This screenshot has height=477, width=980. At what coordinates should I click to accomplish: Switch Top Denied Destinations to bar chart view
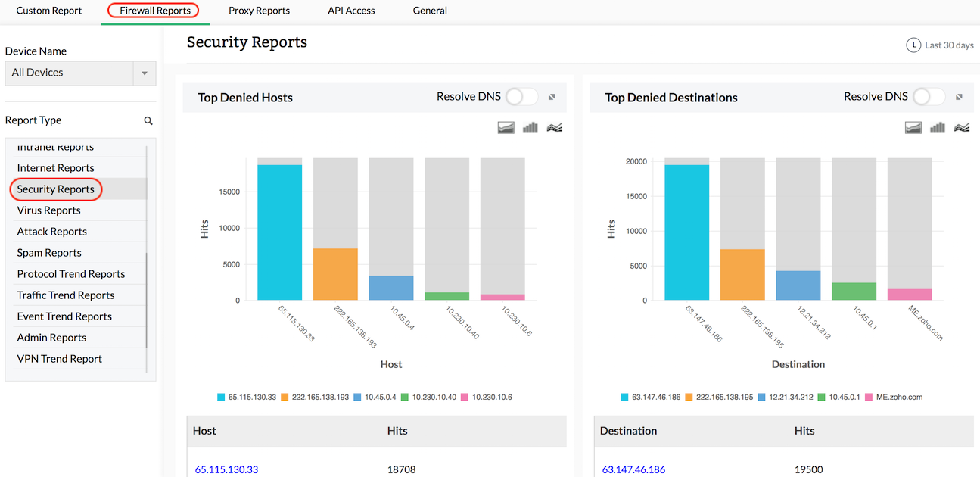(937, 127)
